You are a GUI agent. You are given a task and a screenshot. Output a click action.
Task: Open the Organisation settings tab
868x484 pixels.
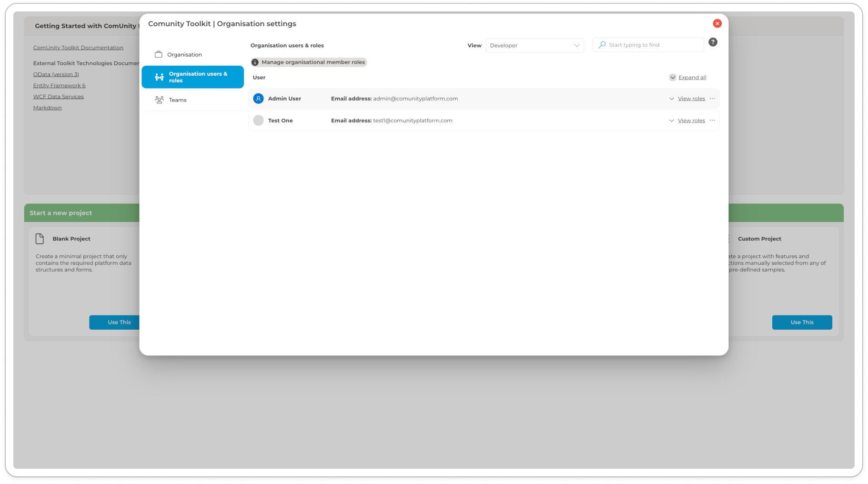(184, 55)
